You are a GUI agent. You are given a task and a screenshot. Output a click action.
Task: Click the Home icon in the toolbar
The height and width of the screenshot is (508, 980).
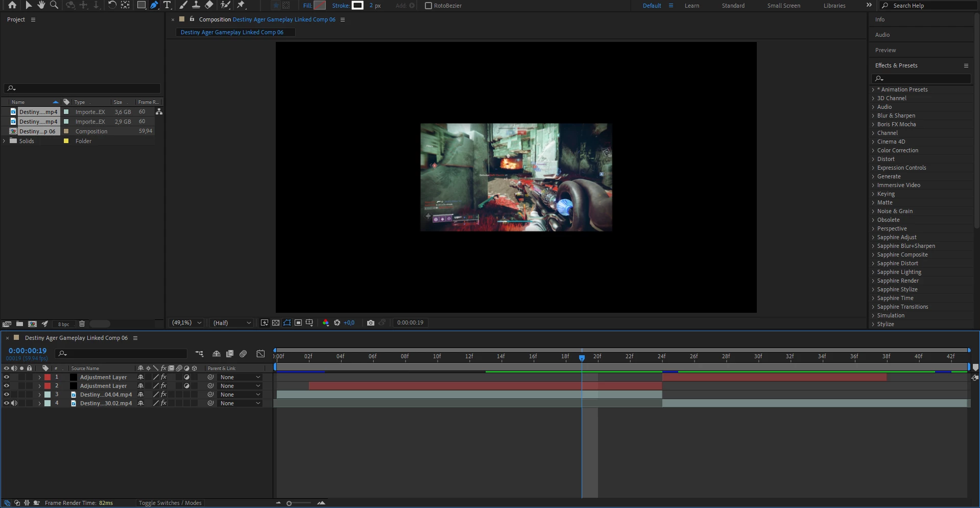[x=12, y=5]
